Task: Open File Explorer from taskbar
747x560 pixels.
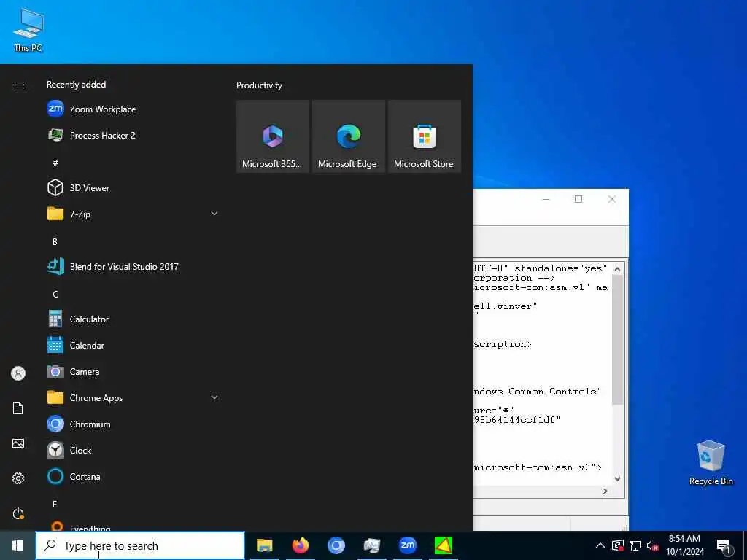Action: tap(264, 545)
